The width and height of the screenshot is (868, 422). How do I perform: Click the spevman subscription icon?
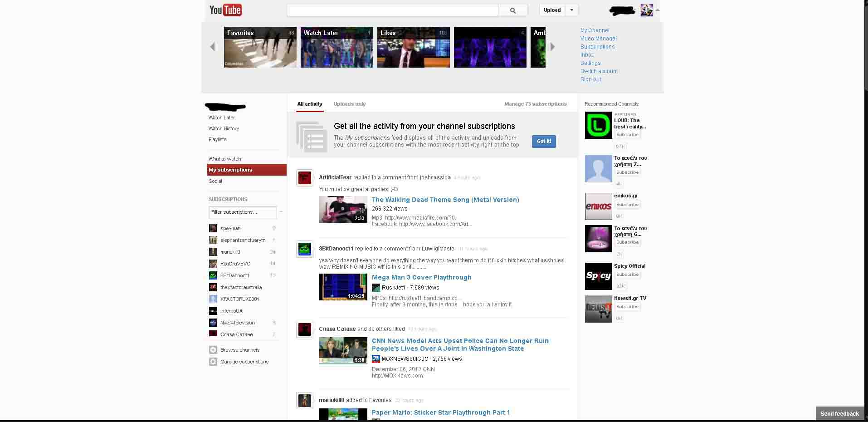(213, 228)
